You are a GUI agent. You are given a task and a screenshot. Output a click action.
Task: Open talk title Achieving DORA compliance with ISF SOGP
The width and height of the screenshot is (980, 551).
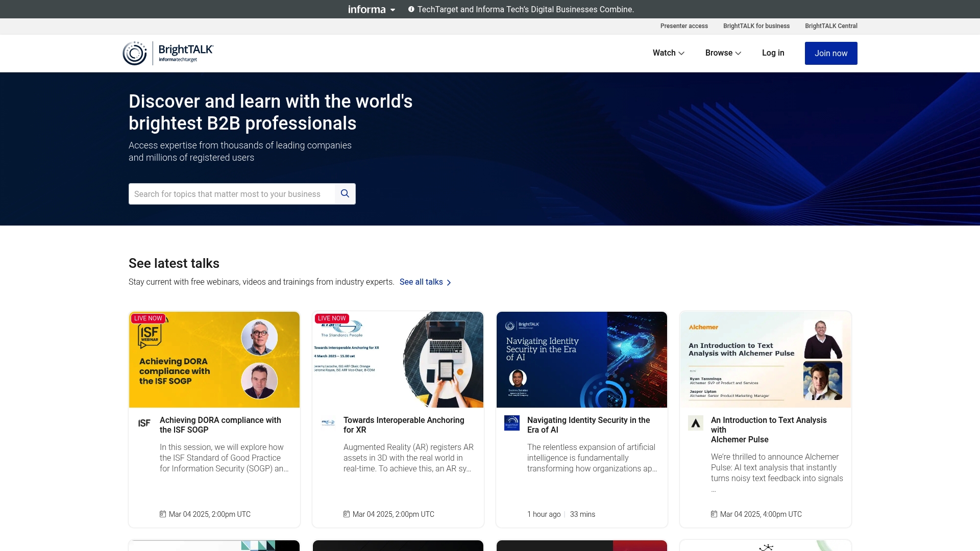pyautogui.click(x=220, y=425)
